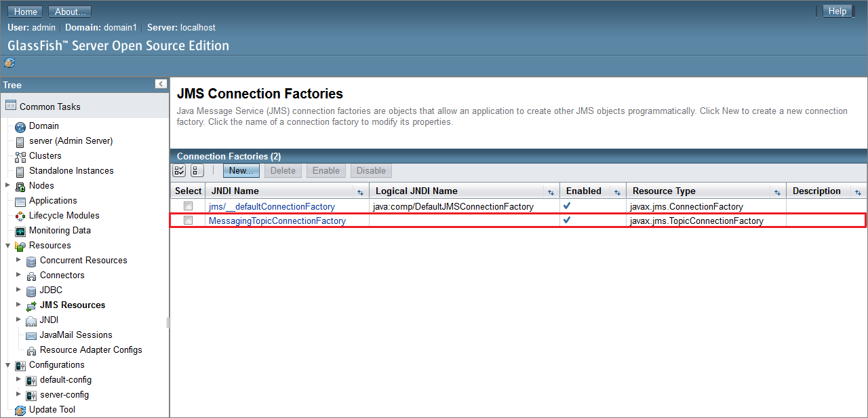
Task: Click the server (Admin Server) icon
Action: coord(20,141)
